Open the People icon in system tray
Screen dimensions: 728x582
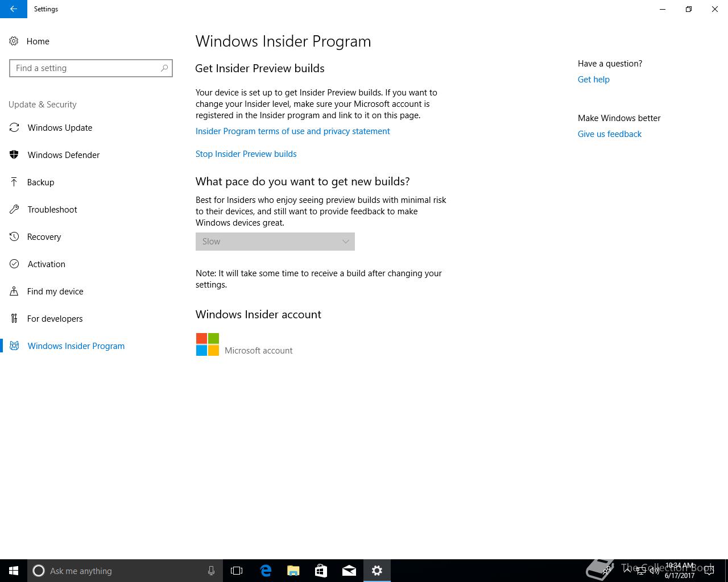[607, 571]
